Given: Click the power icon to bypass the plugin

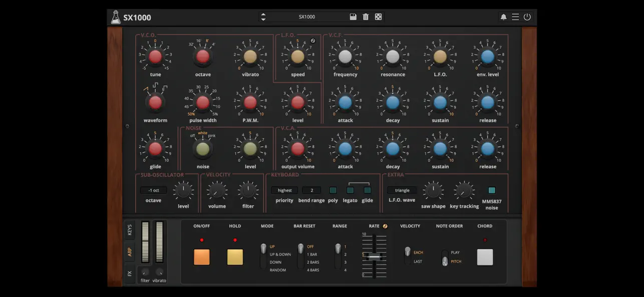Looking at the screenshot, I should 526,16.
